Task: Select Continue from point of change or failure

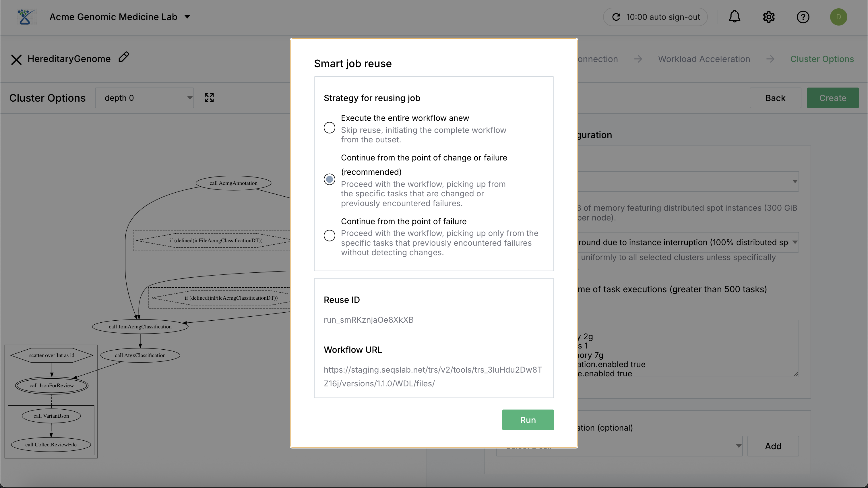Action: click(329, 179)
